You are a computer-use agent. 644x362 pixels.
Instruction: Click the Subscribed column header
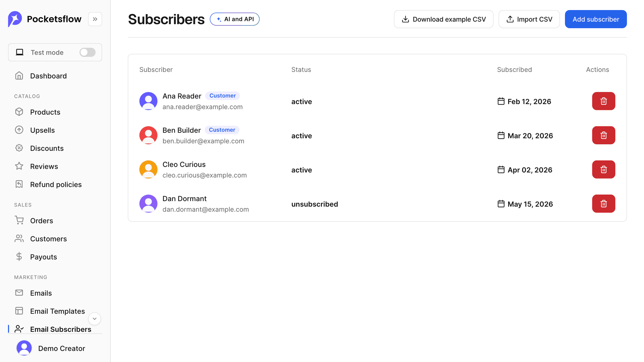tap(514, 69)
